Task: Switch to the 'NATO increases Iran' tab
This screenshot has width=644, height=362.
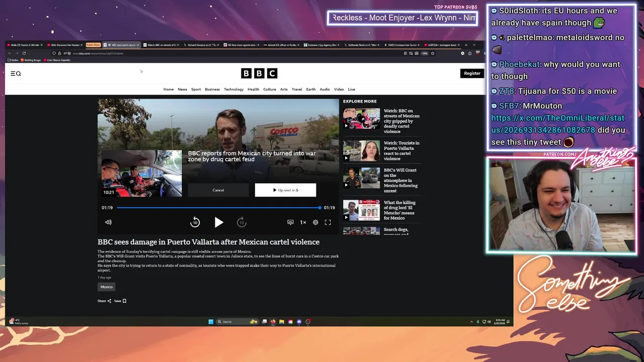Action: point(401,45)
